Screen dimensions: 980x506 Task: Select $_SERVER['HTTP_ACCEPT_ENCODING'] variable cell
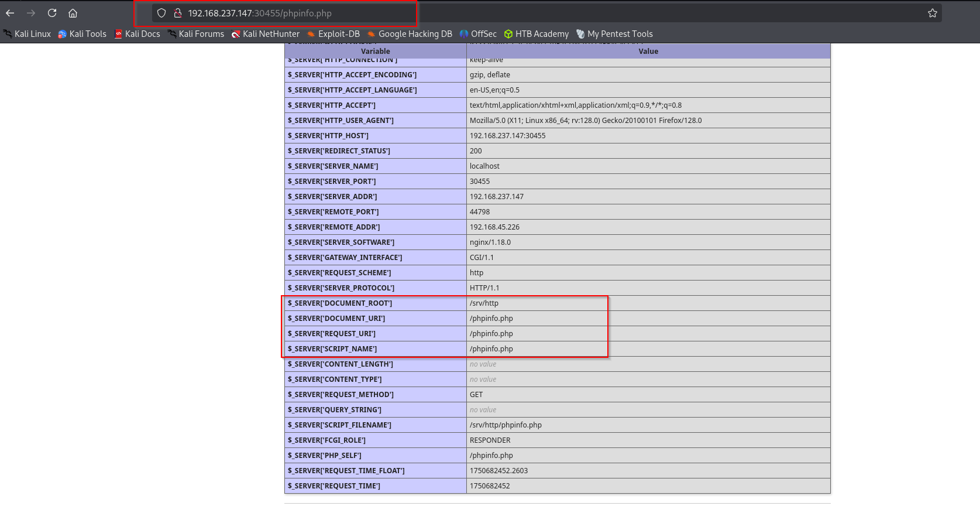coord(376,75)
